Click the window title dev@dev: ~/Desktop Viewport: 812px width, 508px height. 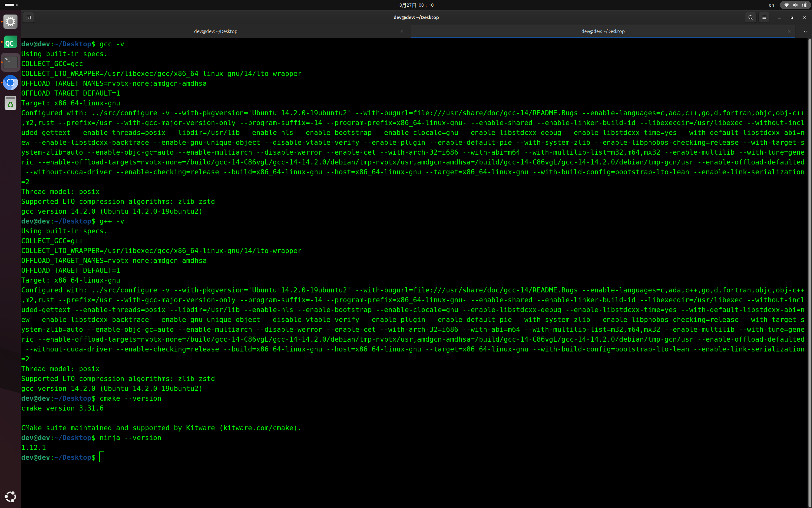(x=416, y=17)
